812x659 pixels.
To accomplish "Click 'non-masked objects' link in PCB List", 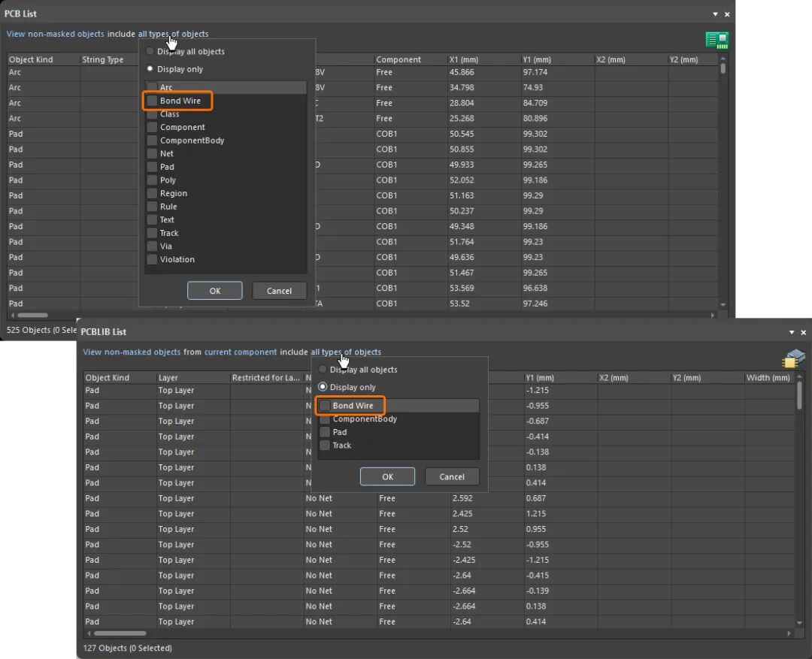I will click(x=65, y=34).
